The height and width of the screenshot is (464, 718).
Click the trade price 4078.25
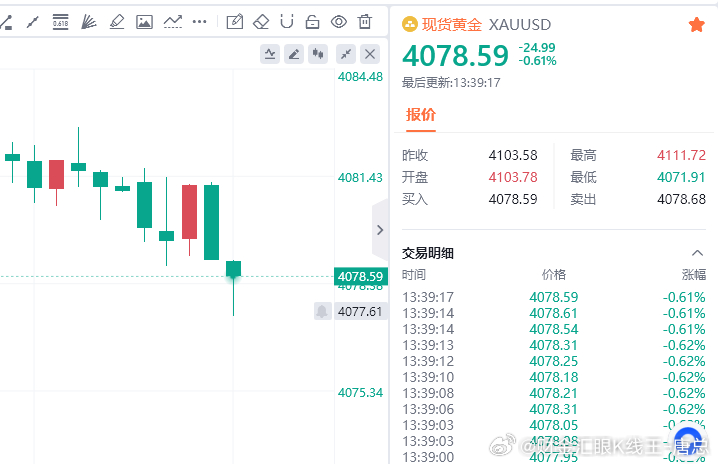tap(554, 361)
